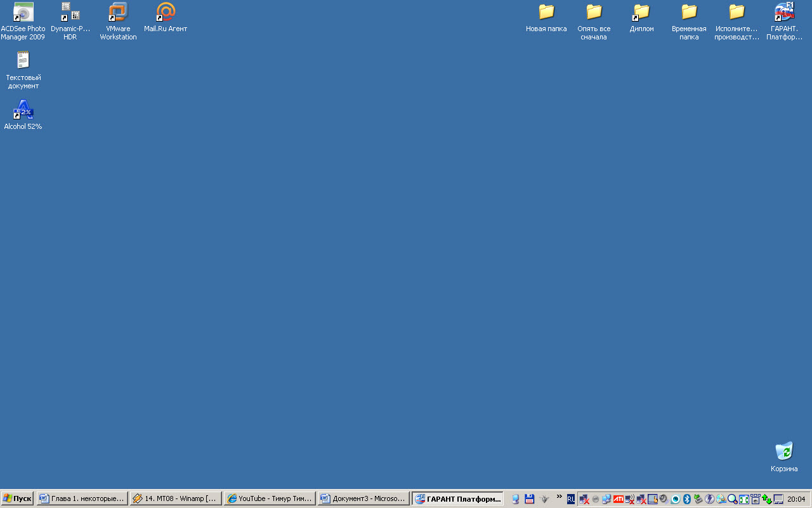Open the Пуск start menu
Viewport: 812px width, 508px height.
[x=17, y=498]
